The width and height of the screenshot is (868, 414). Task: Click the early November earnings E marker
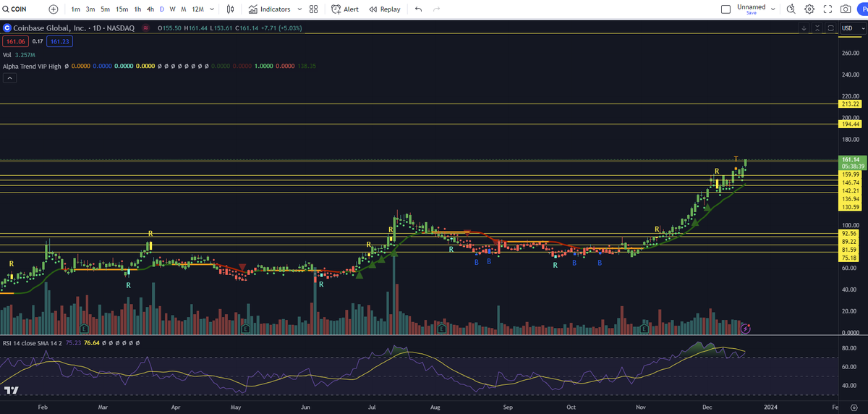coord(644,329)
